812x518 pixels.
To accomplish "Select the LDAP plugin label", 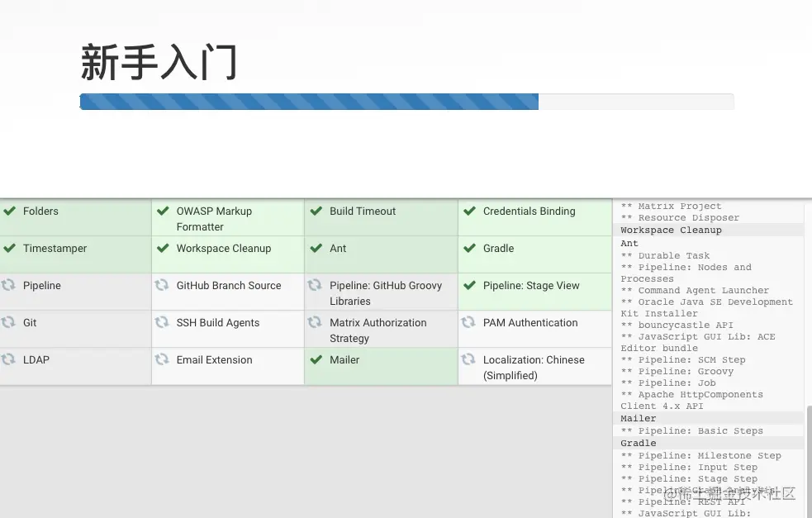I will pyautogui.click(x=36, y=360).
